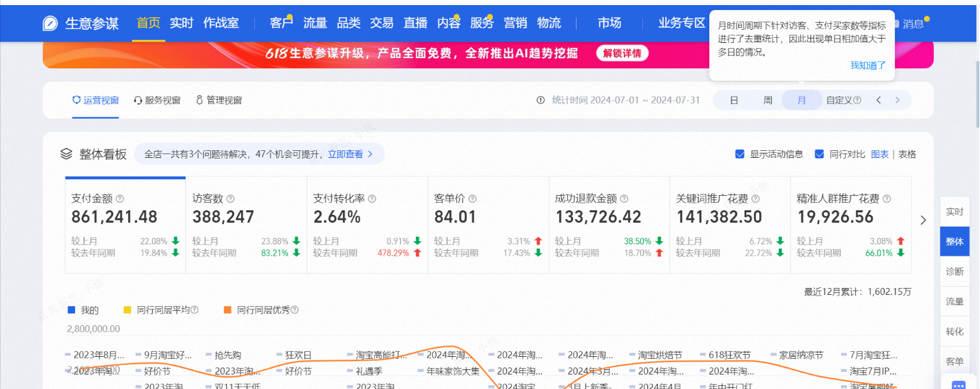Jump to 整体 in side navigation

coord(955,241)
